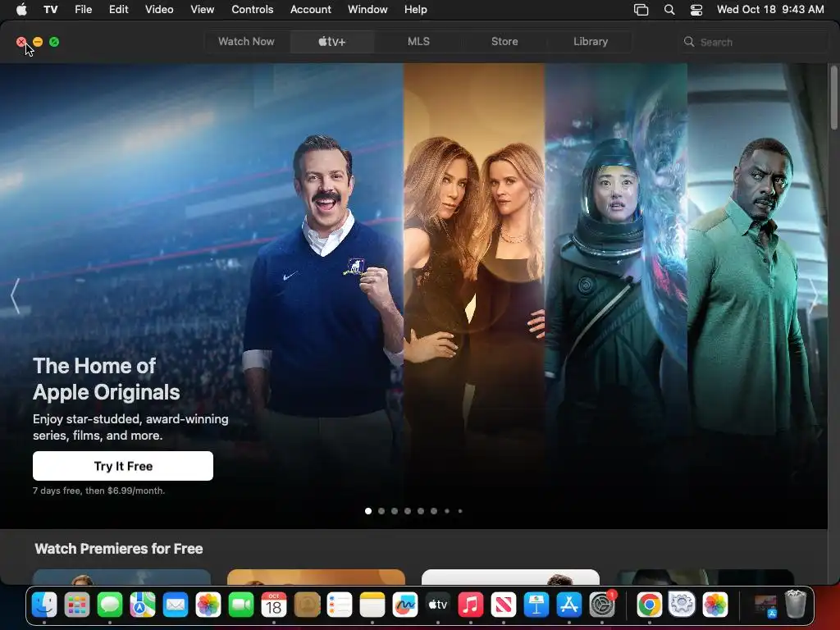Open Control Center in menu bar
This screenshot has height=630, width=840.
pos(696,10)
